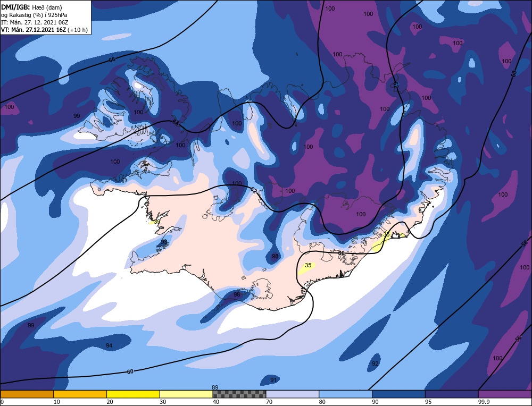Click the checkered gray 40–70 legend swatch
Viewport: 532px width, 406px height.
click(x=239, y=394)
